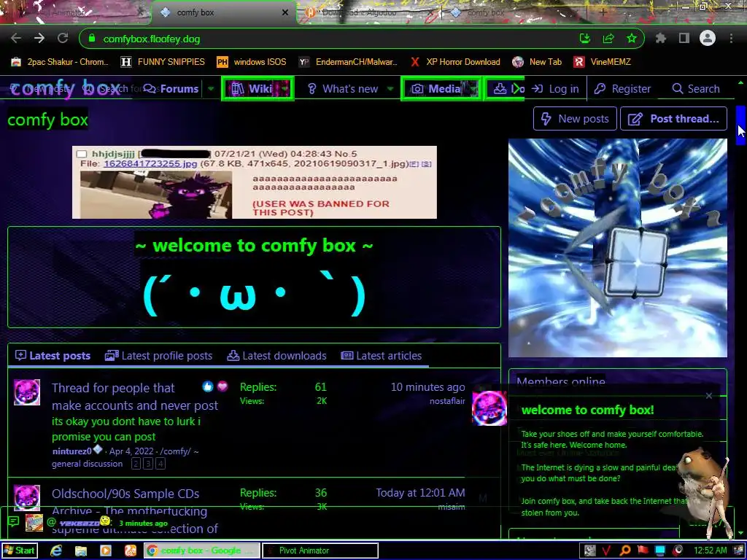Dismiss the welcome to comfy box popup
The width and height of the screenshot is (747, 560).
(709, 396)
